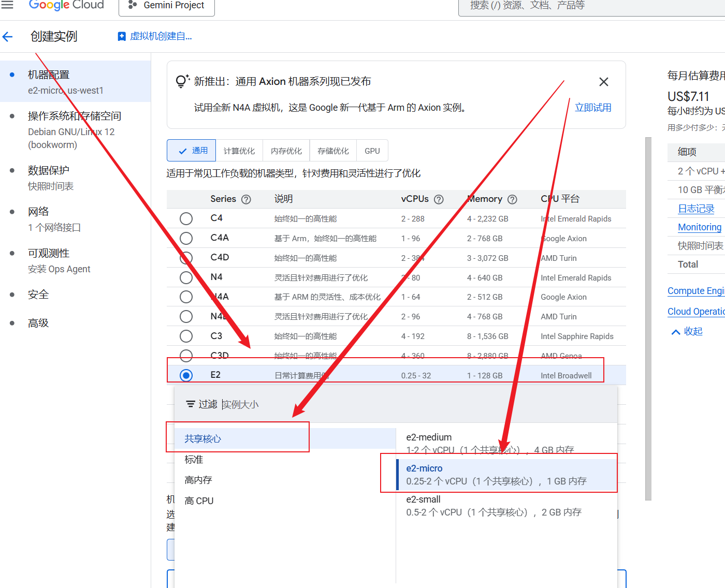Viewport: 725px width, 588px height.
Task: Select the N4 series radio button
Action: (186, 278)
